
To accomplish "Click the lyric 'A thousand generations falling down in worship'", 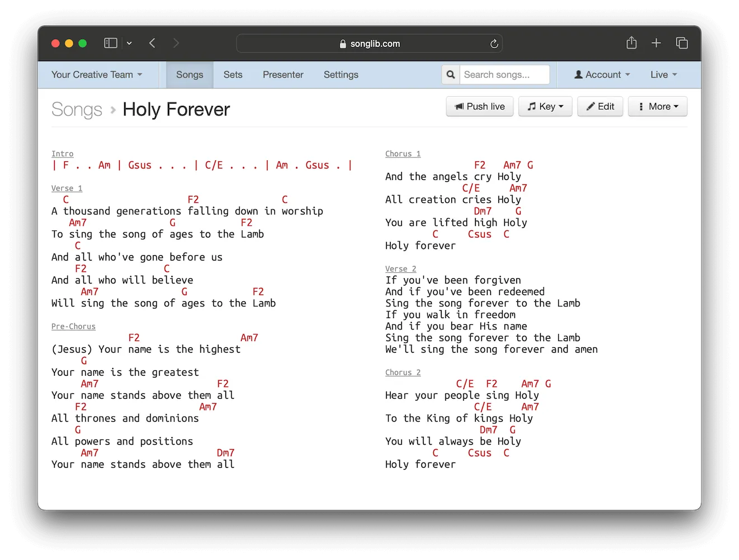I will point(187,211).
